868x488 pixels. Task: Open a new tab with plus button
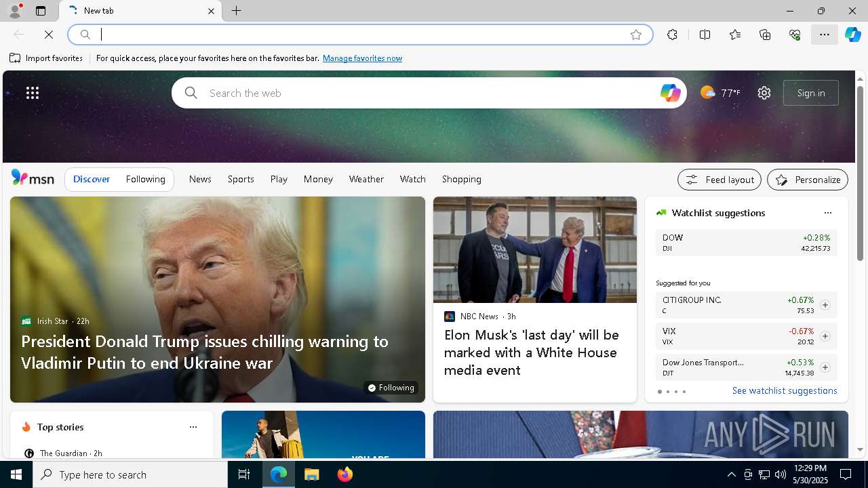coord(237,11)
